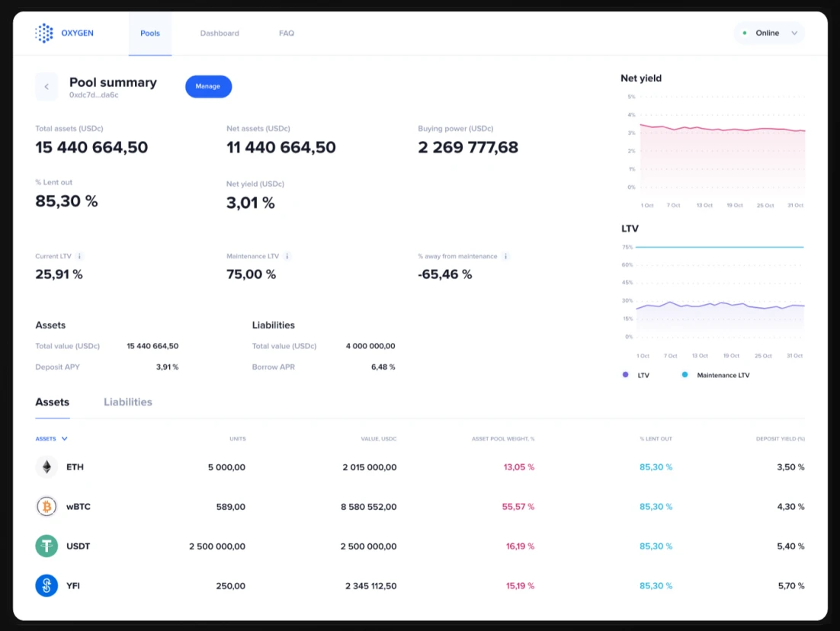Click the Buying power value 2 269 777,68
The height and width of the screenshot is (631, 840).
point(468,147)
